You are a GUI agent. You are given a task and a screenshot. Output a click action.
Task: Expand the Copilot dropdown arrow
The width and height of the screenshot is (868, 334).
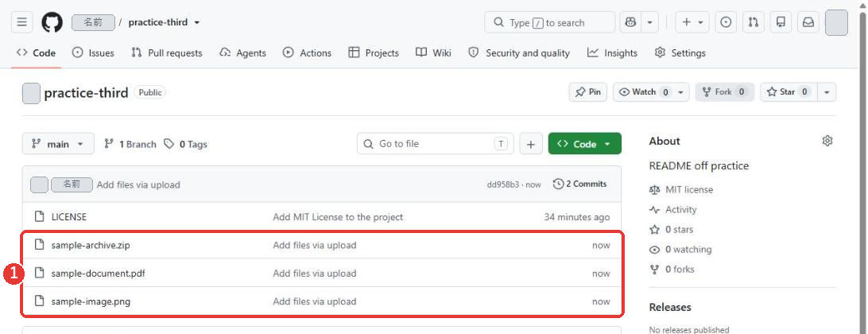click(x=649, y=22)
